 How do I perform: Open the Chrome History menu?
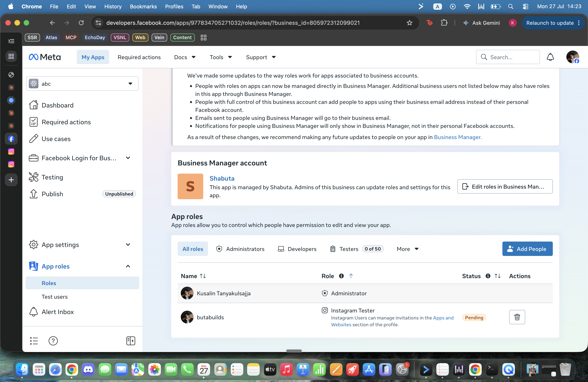[113, 7]
